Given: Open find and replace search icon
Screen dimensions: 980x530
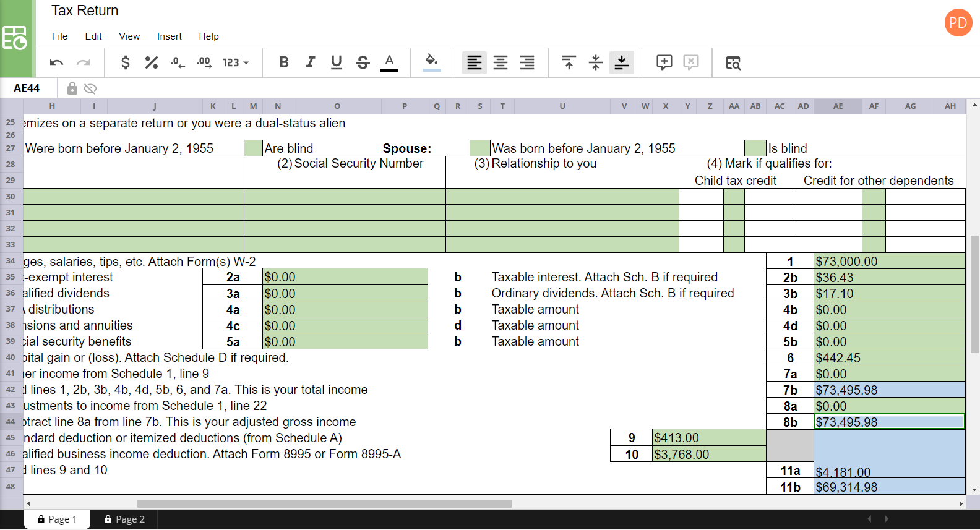Looking at the screenshot, I should pyautogui.click(x=733, y=63).
